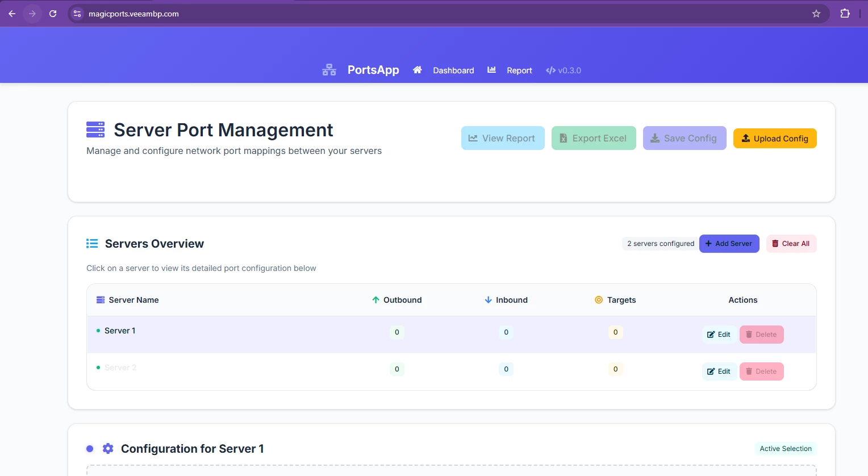Click Server 1 outbound count badge
This screenshot has width=868, height=476.
[x=397, y=332]
